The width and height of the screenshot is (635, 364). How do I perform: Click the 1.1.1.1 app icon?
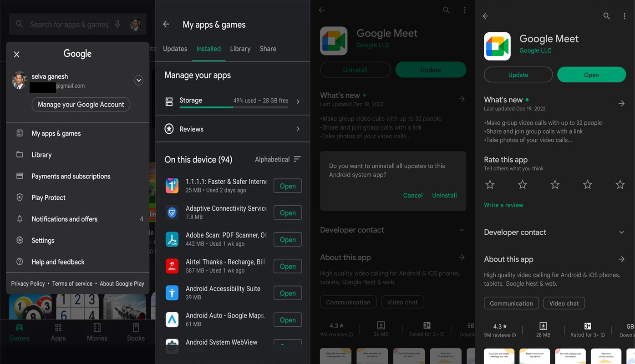(172, 186)
